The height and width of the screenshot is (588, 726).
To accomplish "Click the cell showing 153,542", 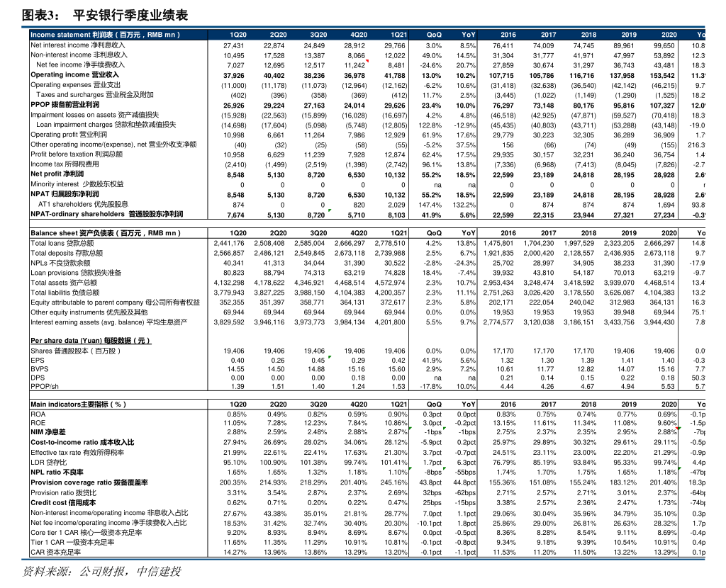I will tap(662, 75).
